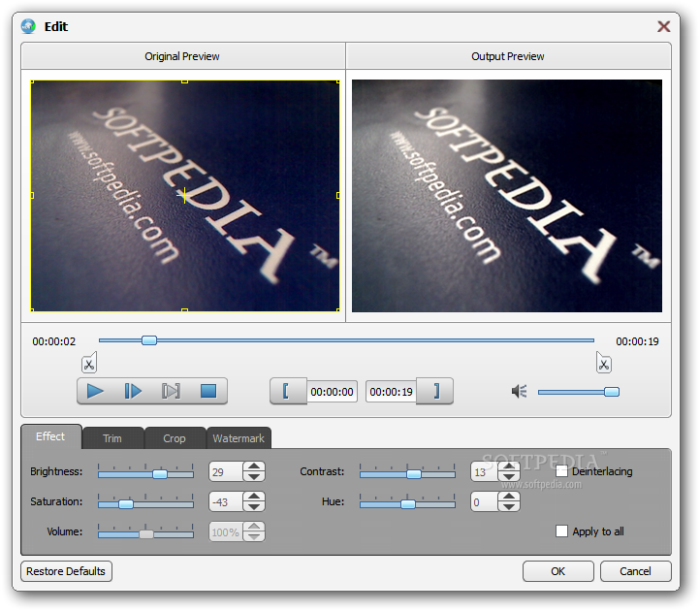The width and height of the screenshot is (700, 611).
Task: Open the Trim tab
Action: tap(112, 438)
